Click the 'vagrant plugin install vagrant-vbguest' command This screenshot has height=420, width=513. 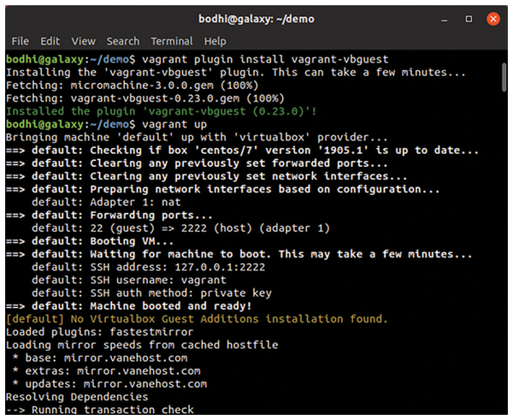click(x=265, y=59)
